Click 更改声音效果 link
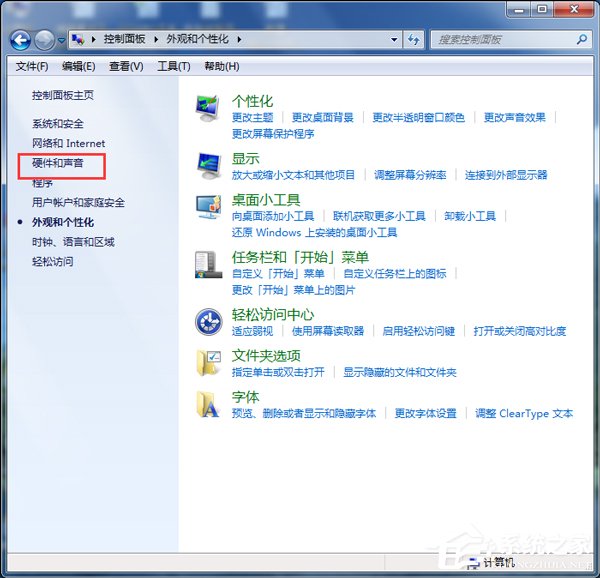Viewport: 600px width, 578px height. tap(515, 118)
